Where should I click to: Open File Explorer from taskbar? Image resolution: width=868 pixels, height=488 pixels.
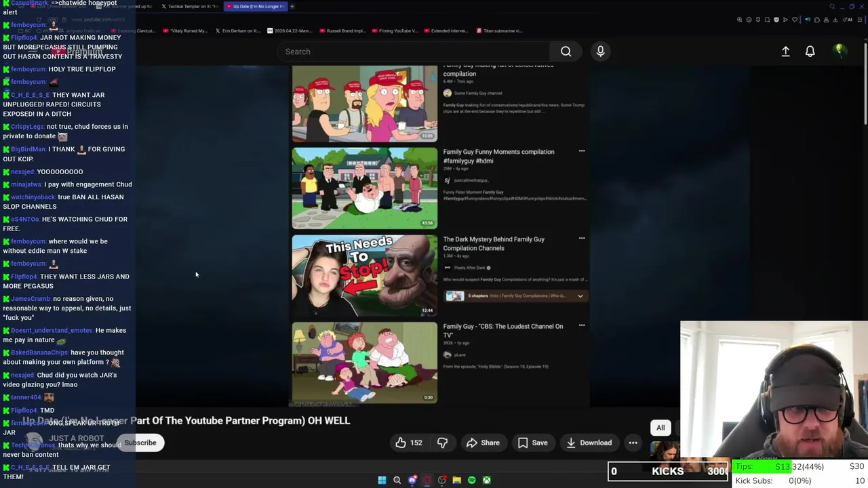tap(457, 480)
